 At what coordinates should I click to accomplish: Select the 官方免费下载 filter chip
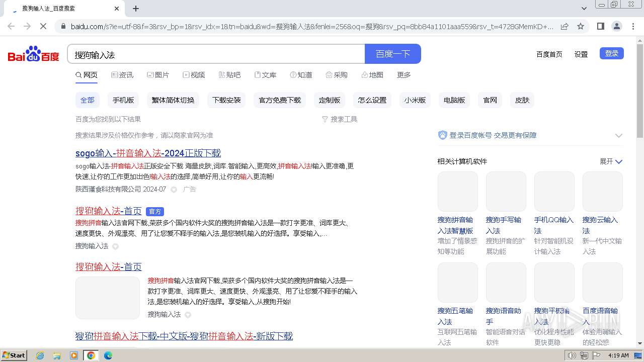click(280, 100)
